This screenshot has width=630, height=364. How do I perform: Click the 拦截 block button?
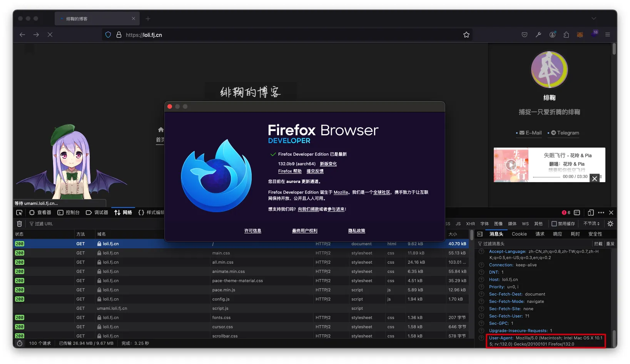click(598, 244)
